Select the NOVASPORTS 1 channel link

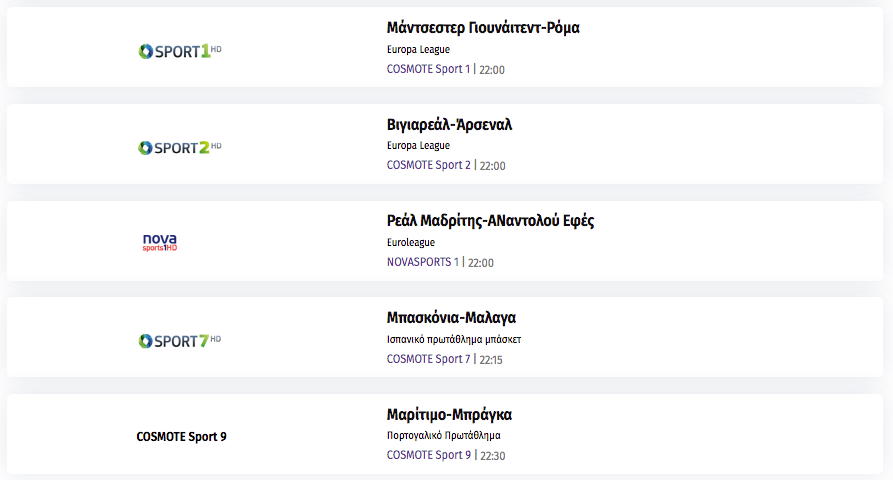pos(423,262)
